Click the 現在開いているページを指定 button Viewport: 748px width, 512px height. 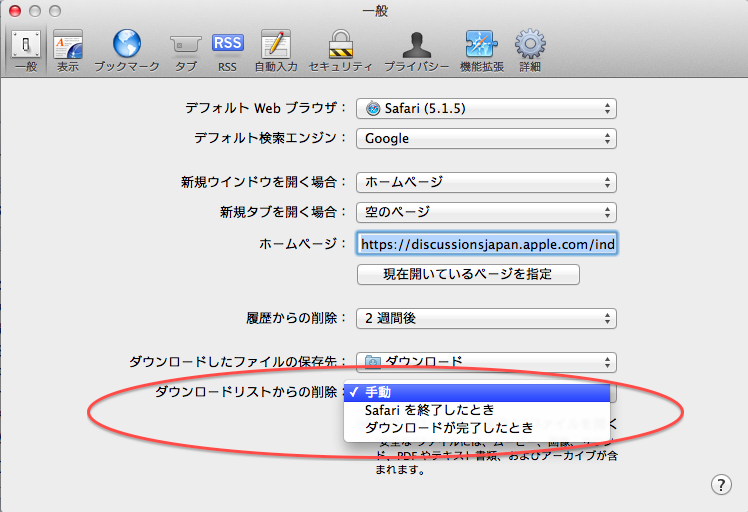click(468, 274)
